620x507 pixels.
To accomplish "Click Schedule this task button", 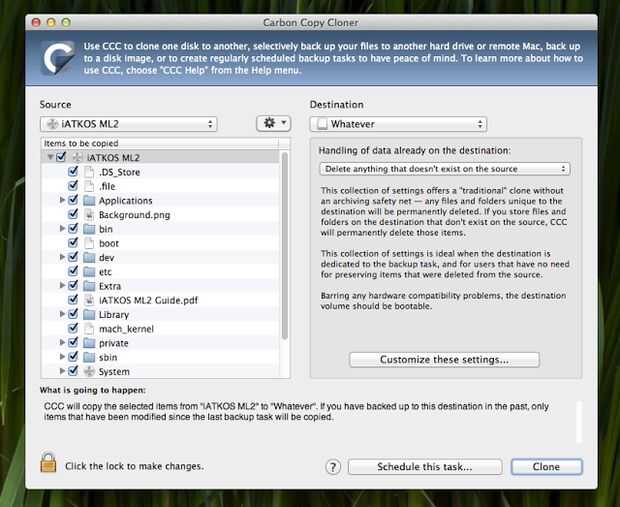I will pos(425,467).
